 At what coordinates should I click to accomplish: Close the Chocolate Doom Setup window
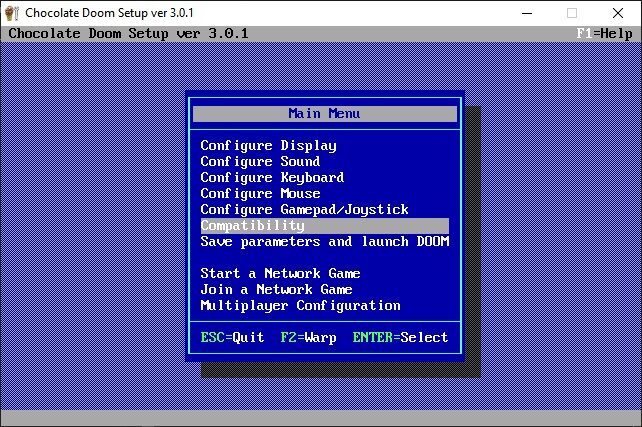click(x=618, y=13)
